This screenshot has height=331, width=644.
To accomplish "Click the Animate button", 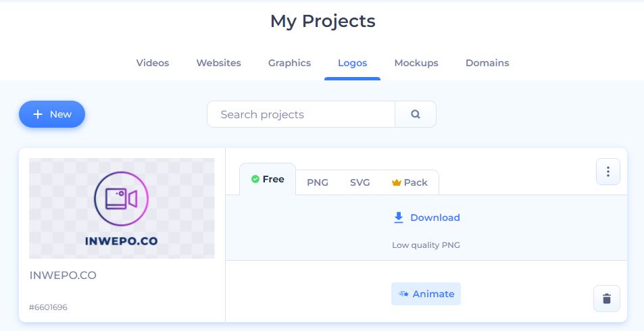I will pyautogui.click(x=426, y=294).
